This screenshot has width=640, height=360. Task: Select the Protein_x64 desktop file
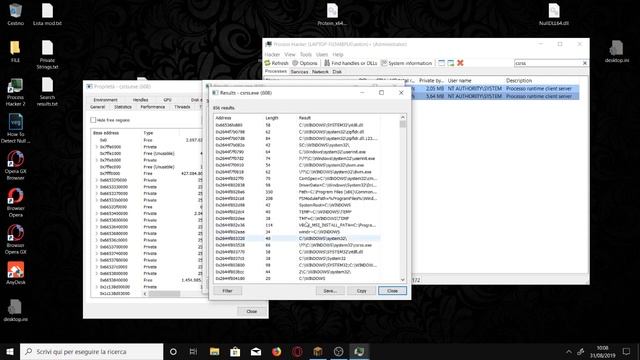point(332,14)
